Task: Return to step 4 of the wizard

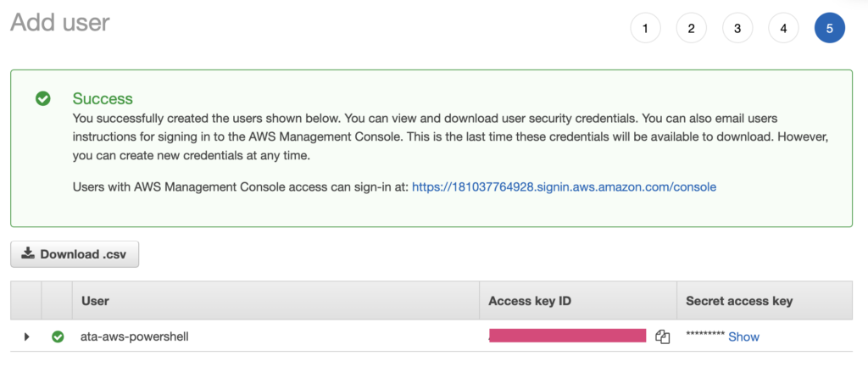Action: (783, 29)
